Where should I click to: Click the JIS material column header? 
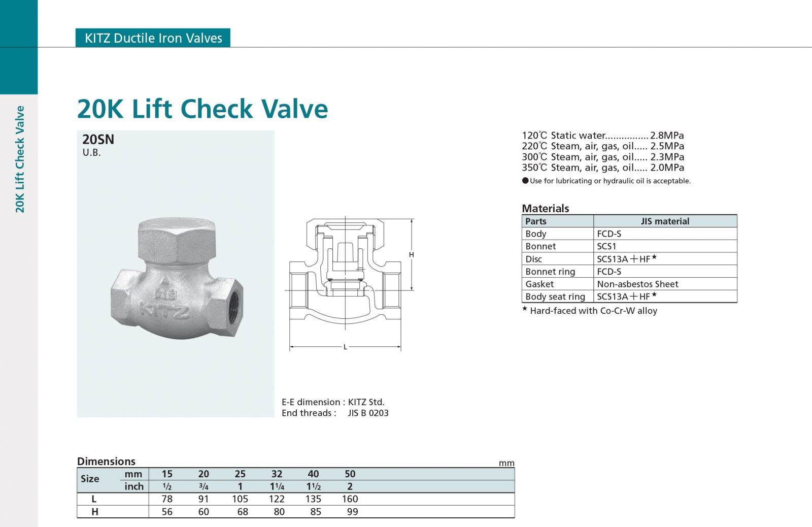point(665,221)
